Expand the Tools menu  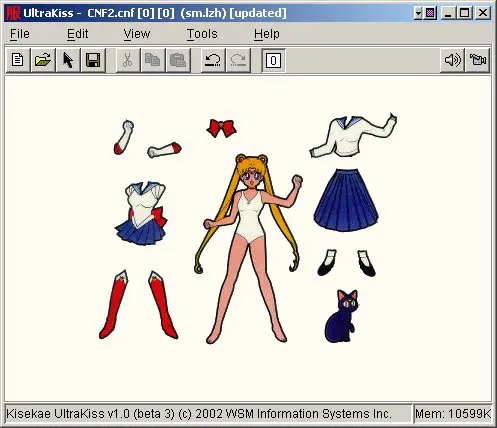(x=202, y=34)
